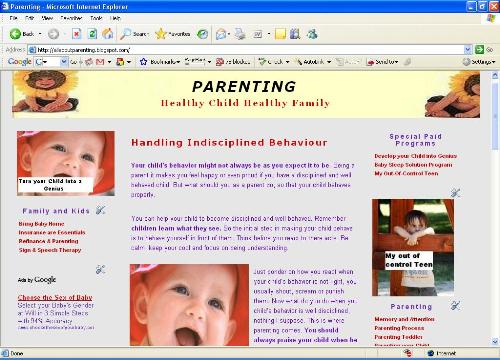Click the yellow note toolbar icon
The width and height of the screenshot is (500, 360).
(280, 34)
